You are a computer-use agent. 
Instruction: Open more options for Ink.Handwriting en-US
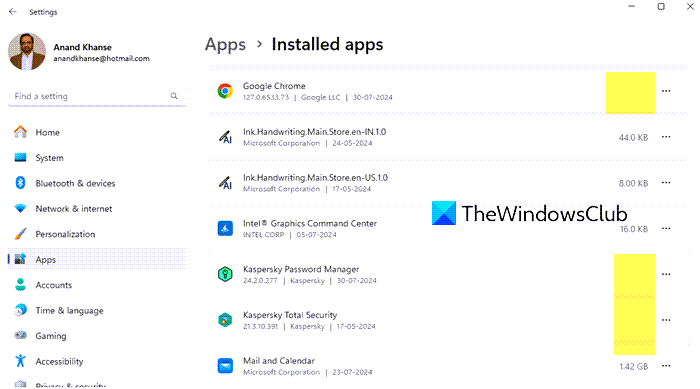coord(666,183)
